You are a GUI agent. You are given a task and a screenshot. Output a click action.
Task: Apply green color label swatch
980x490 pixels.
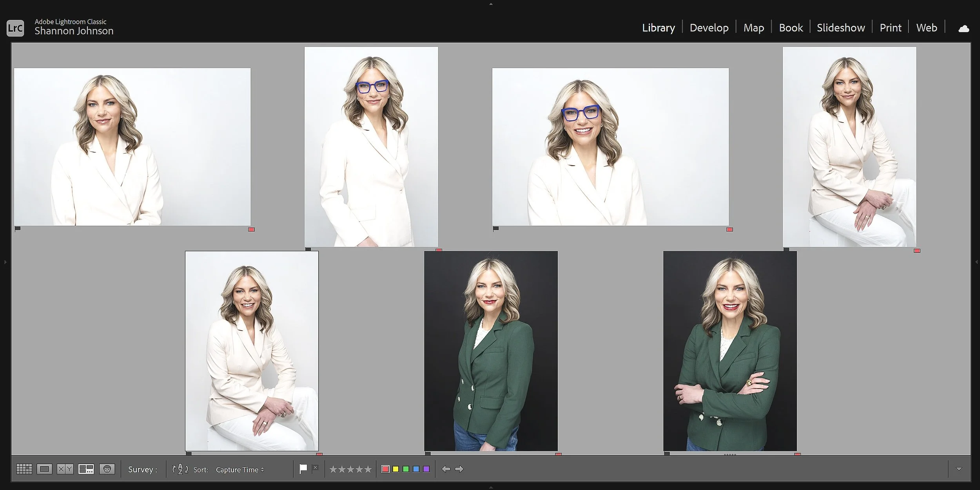tap(406, 469)
